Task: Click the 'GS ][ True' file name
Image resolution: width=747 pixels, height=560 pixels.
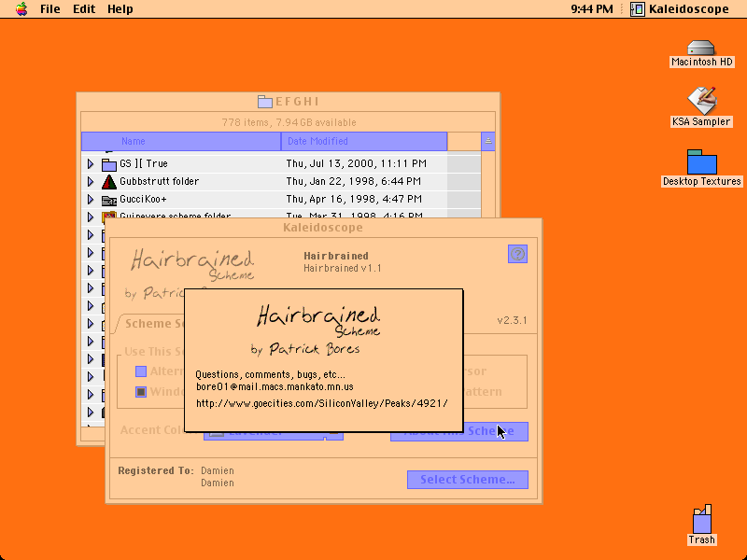Action: (144, 163)
